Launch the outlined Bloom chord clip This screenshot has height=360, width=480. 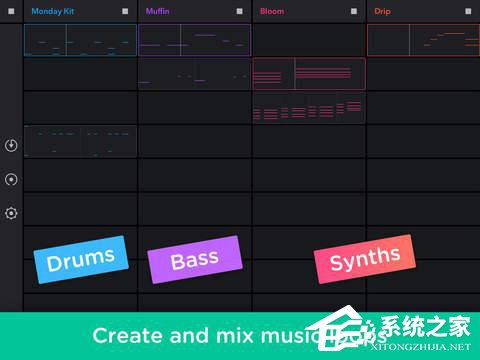(309, 74)
